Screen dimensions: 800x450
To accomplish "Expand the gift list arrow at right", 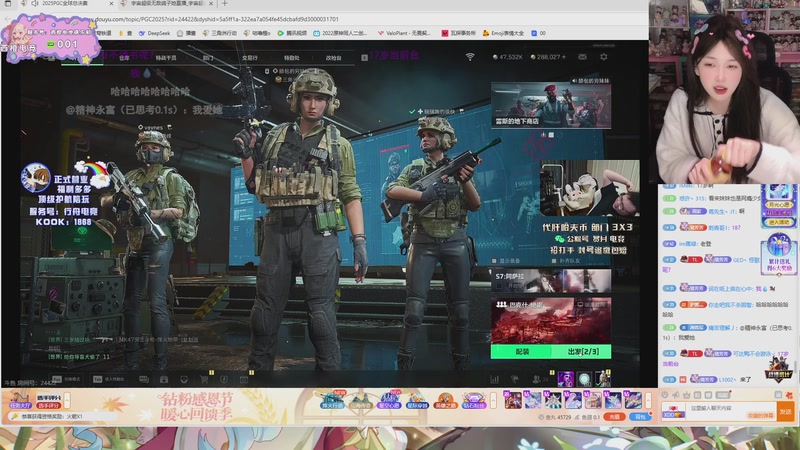I will point(648,400).
